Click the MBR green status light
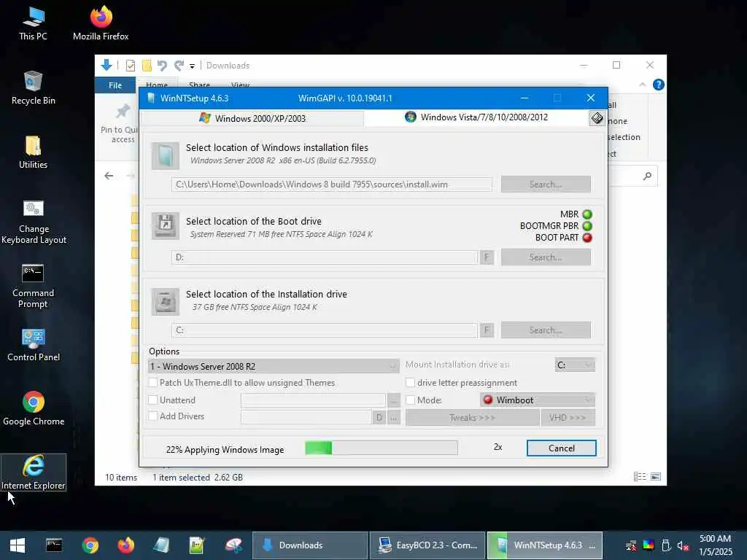747x560 pixels. [x=587, y=214]
